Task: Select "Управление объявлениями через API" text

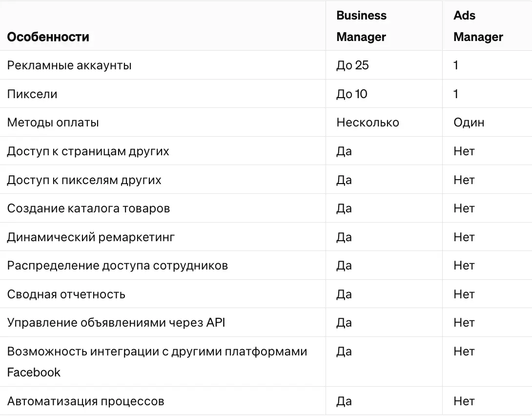Action: pos(116,323)
